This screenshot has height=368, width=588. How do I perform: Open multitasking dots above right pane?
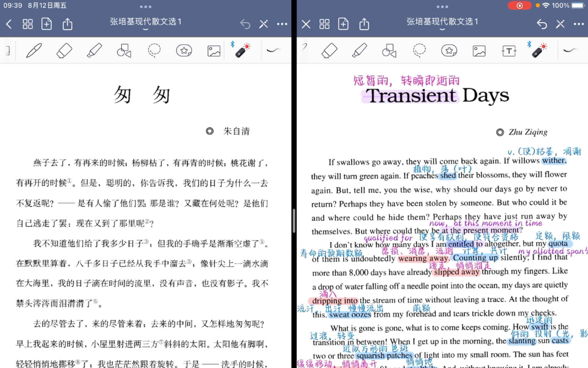442,7
